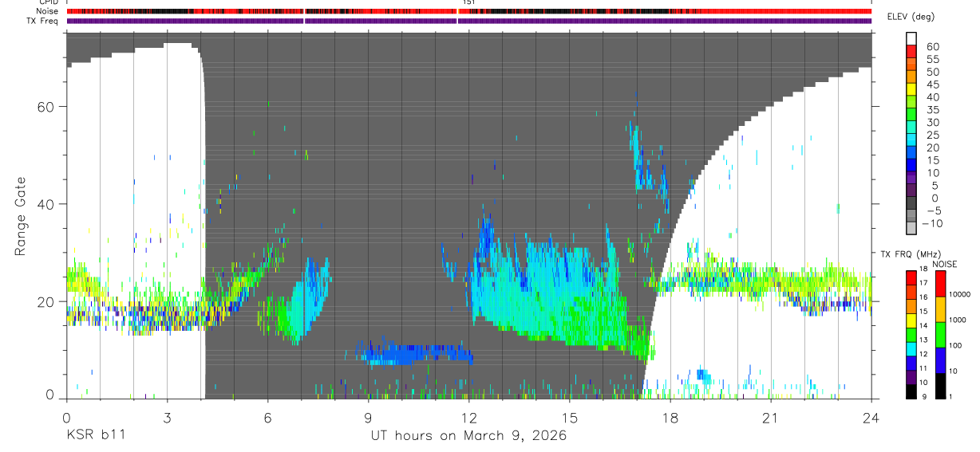Click the '6' tick on UT hours axis

click(x=267, y=417)
